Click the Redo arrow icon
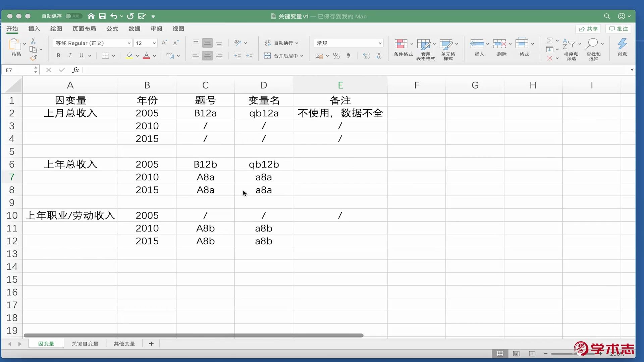 coord(130,16)
